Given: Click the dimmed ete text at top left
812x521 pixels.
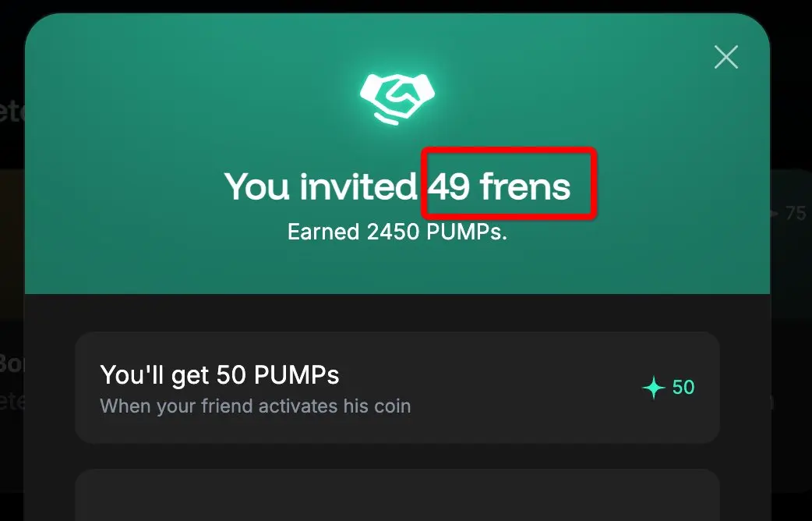Looking at the screenshot, I should point(12,111).
